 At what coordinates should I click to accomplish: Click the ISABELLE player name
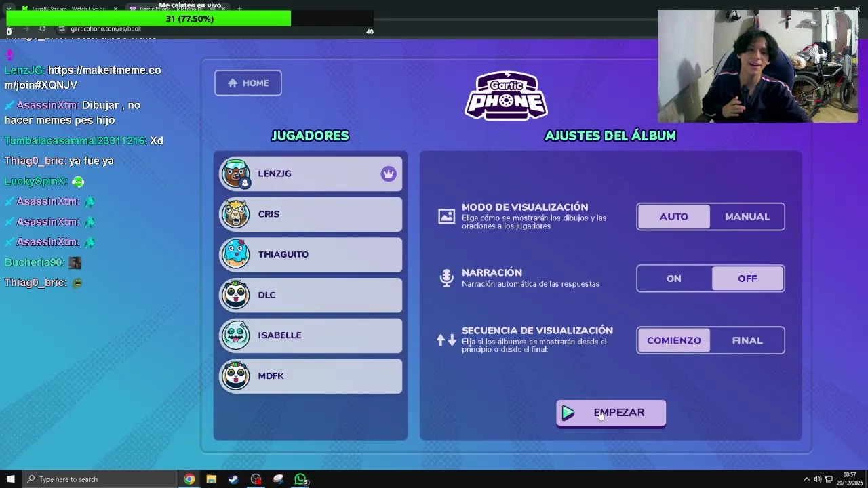(x=279, y=335)
